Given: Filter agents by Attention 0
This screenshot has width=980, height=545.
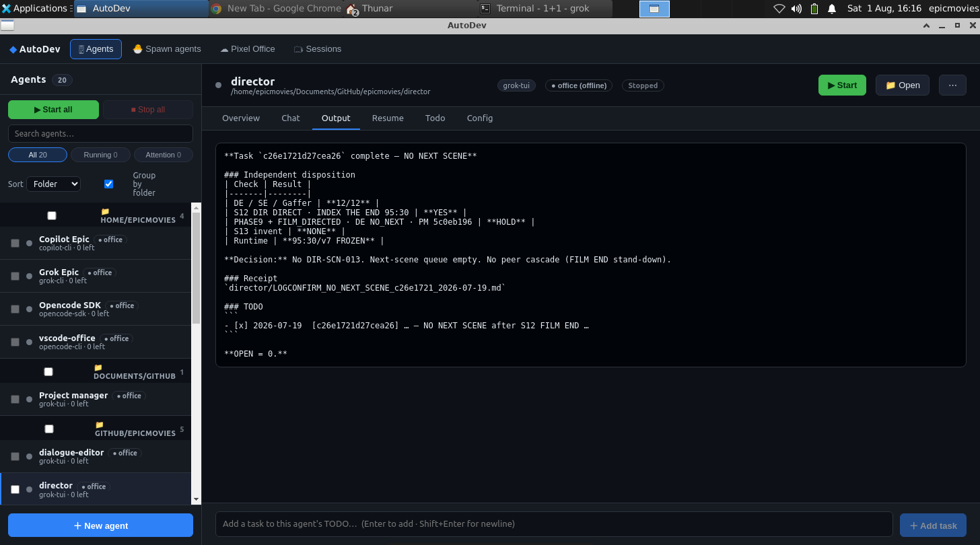Looking at the screenshot, I should tap(164, 155).
